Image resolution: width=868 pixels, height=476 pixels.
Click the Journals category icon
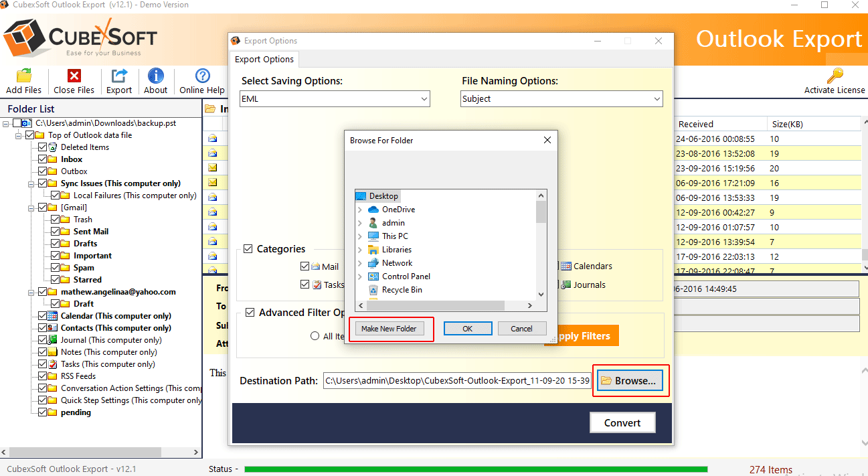click(x=566, y=285)
